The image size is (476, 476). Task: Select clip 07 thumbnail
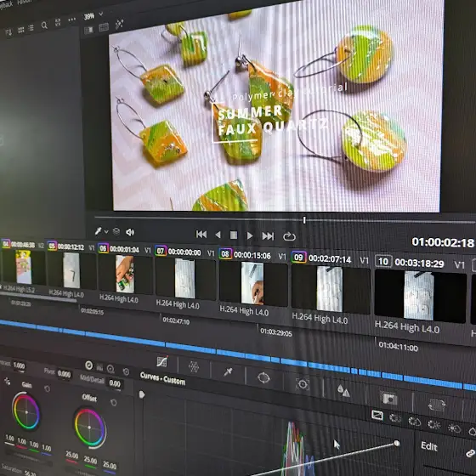(x=185, y=279)
